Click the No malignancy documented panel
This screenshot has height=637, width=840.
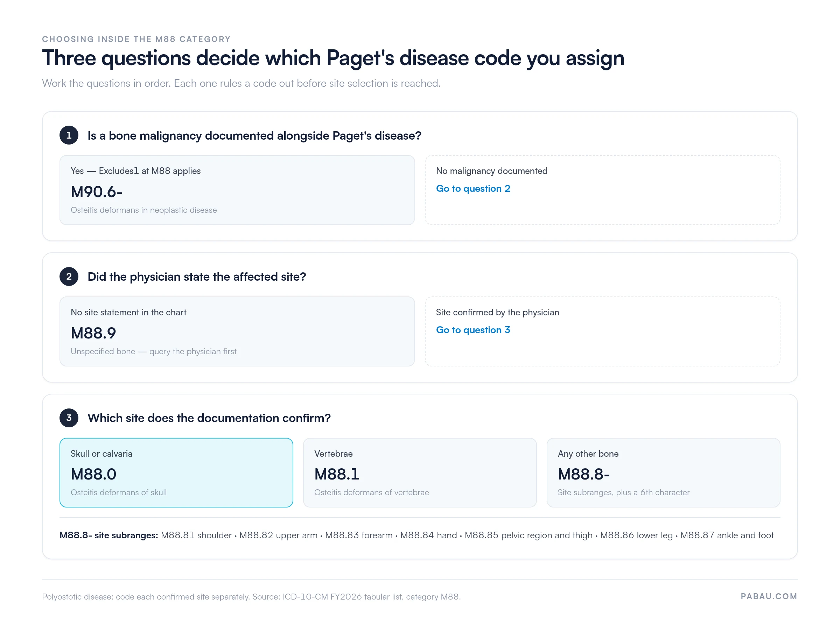(603, 190)
